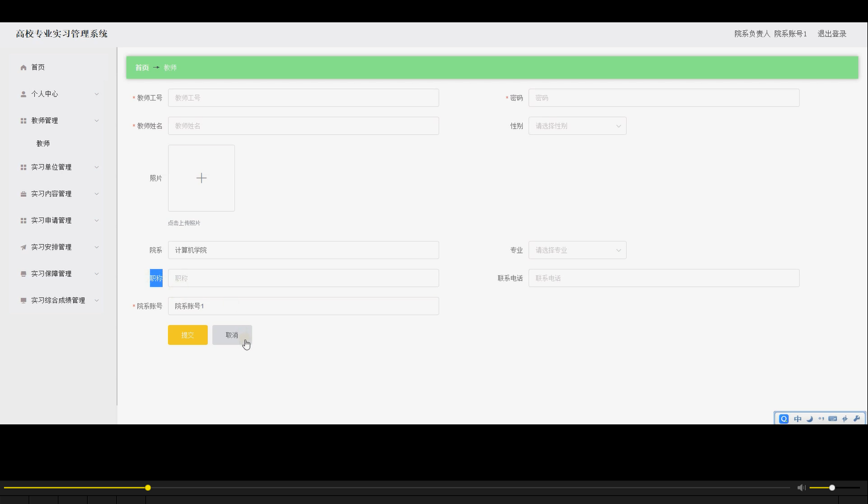
Task: Click the speaker volume icon in player
Action: pos(801,487)
